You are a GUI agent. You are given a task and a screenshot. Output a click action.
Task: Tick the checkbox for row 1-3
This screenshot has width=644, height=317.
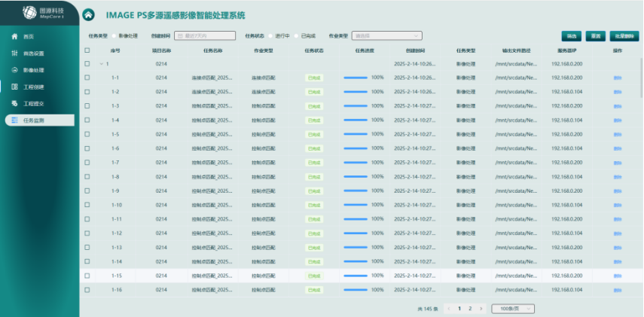coord(87,106)
